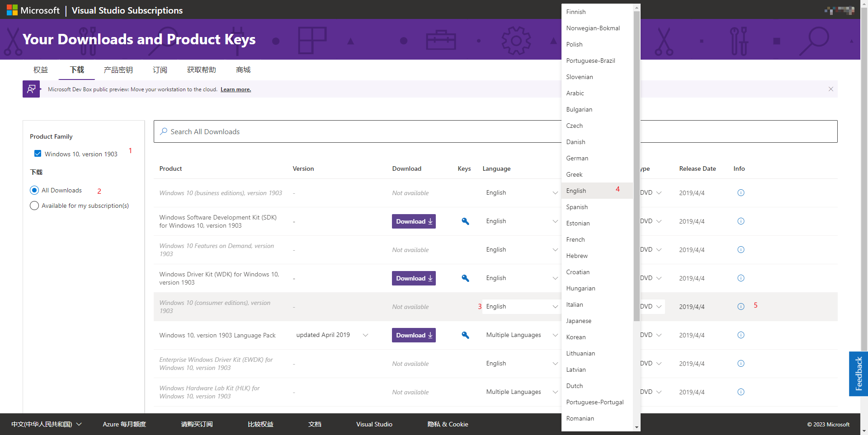Viewport: 868px width, 435px height.
Task: Select All Downloads radio option
Action: coord(34,190)
